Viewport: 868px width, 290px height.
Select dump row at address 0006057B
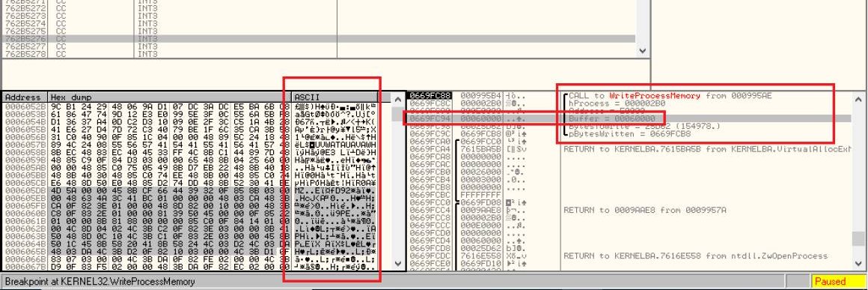tap(190, 144)
